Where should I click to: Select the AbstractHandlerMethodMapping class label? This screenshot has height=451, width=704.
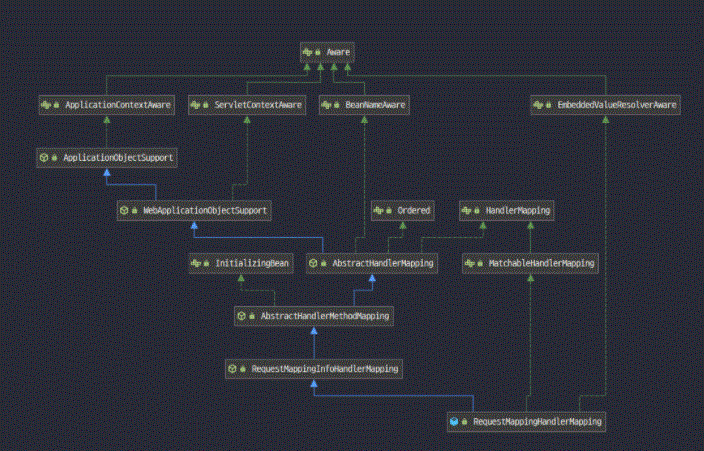(x=325, y=317)
